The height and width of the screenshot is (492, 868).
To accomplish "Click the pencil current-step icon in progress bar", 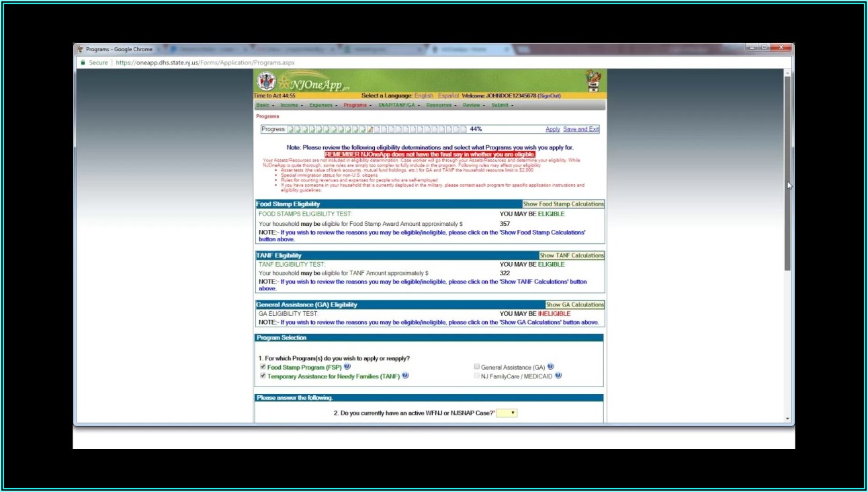I will click(x=370, y=129).
